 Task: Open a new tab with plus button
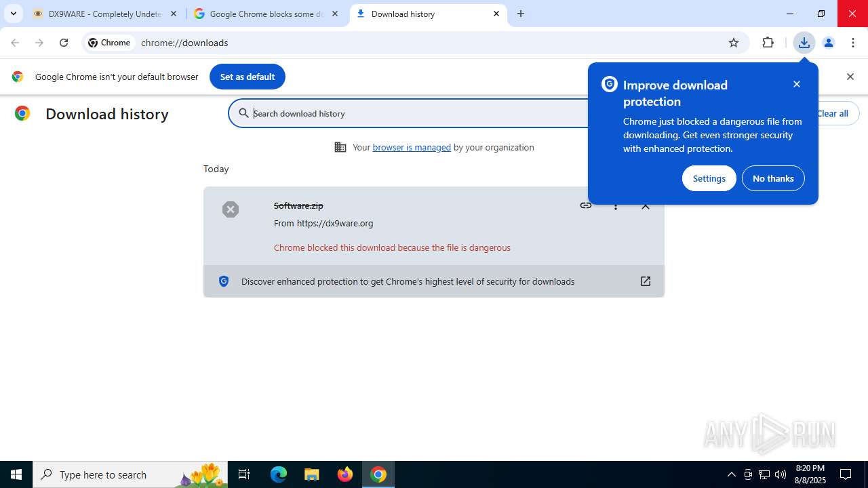521,14
